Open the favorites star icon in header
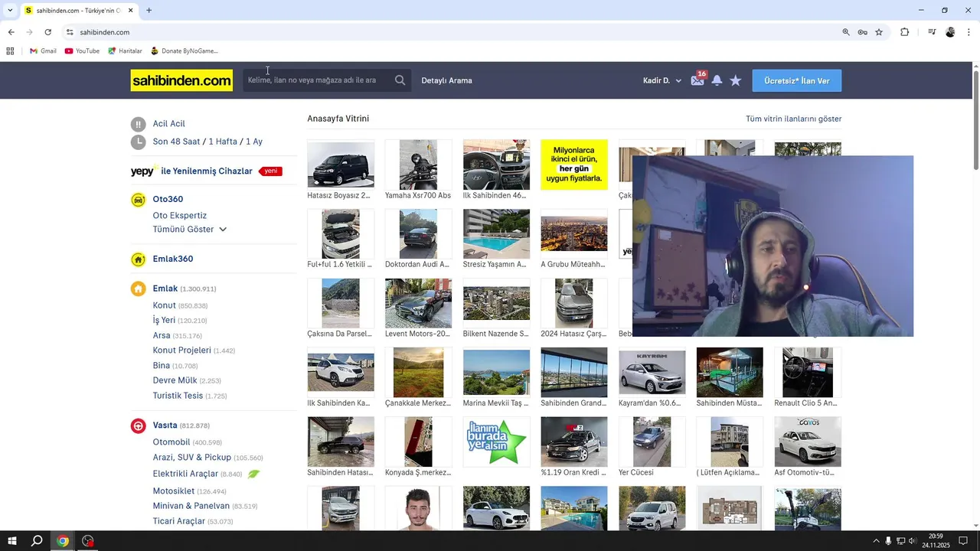 coord(736,80)
